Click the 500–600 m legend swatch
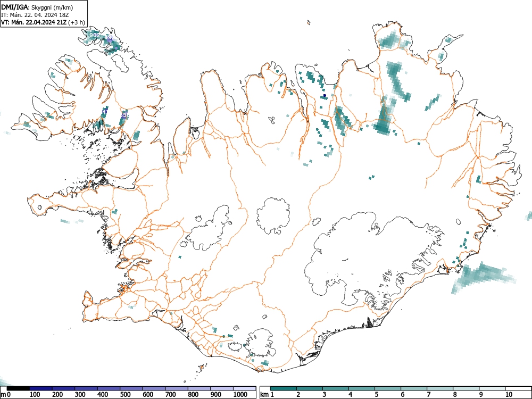532x399 pixels. (x=131, y=388)
